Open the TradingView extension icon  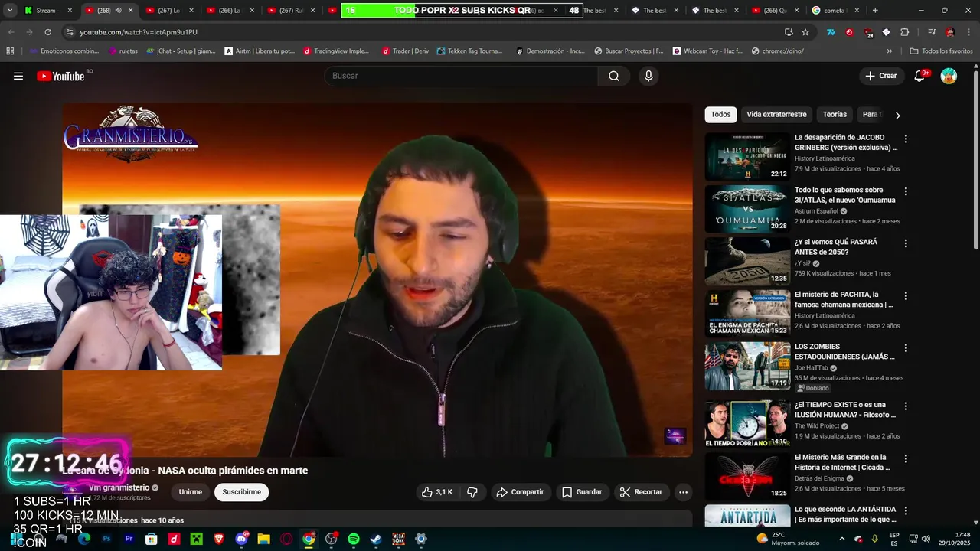tap(831, 32)
